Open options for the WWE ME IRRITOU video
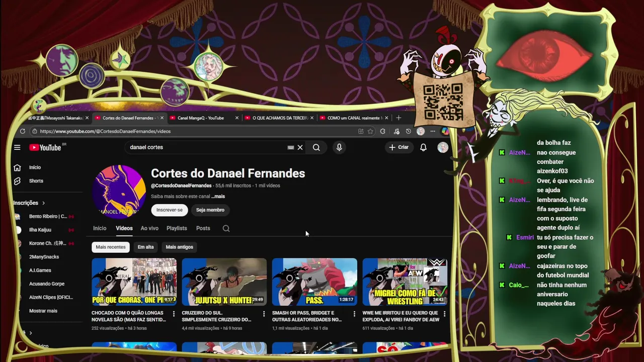644x362 pixels. coord(444,314)
